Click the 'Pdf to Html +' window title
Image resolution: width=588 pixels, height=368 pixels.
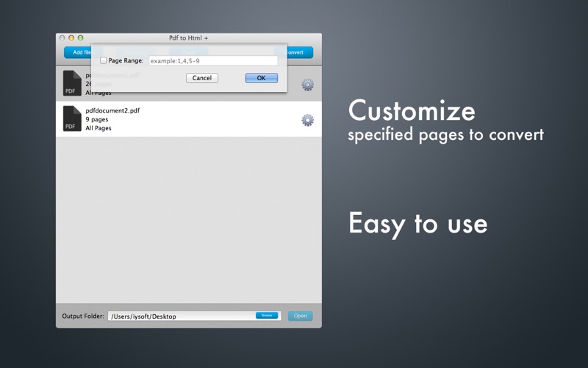coord(189,38)
